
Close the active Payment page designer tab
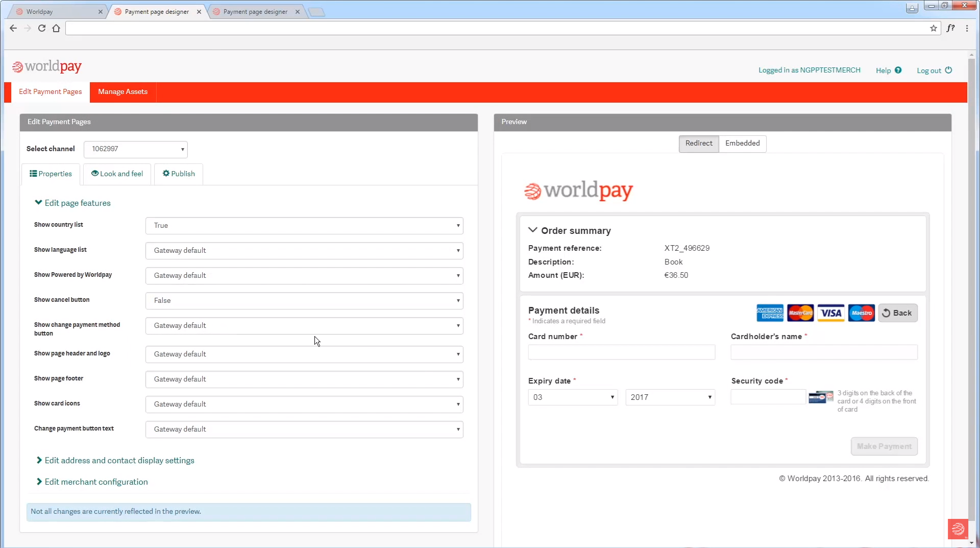(199, 12)
